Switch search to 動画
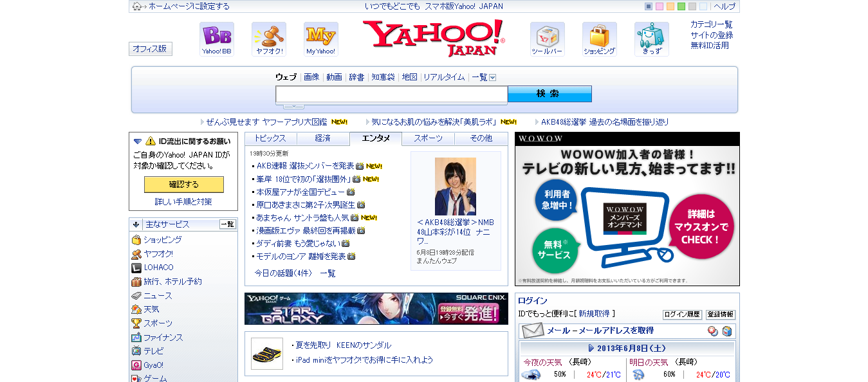Image resolution: width=868 pixels, height=382 pixels. pyautogui.click(x=334, y=77)
